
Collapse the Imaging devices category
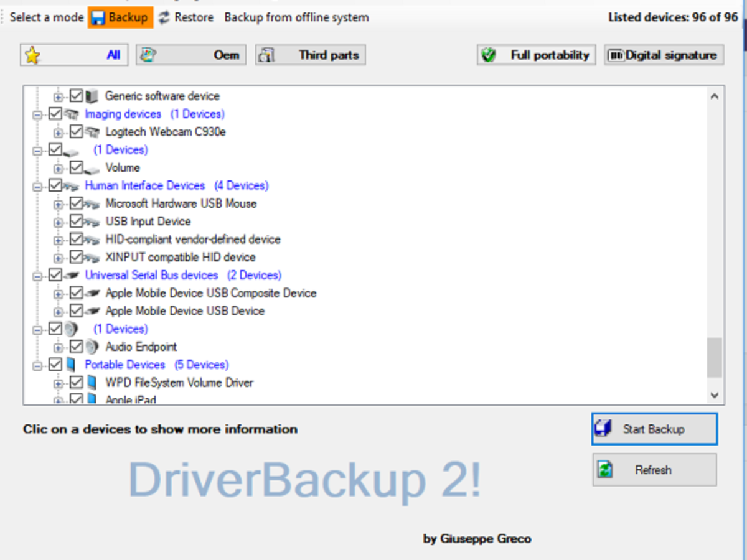coord(37,115)
